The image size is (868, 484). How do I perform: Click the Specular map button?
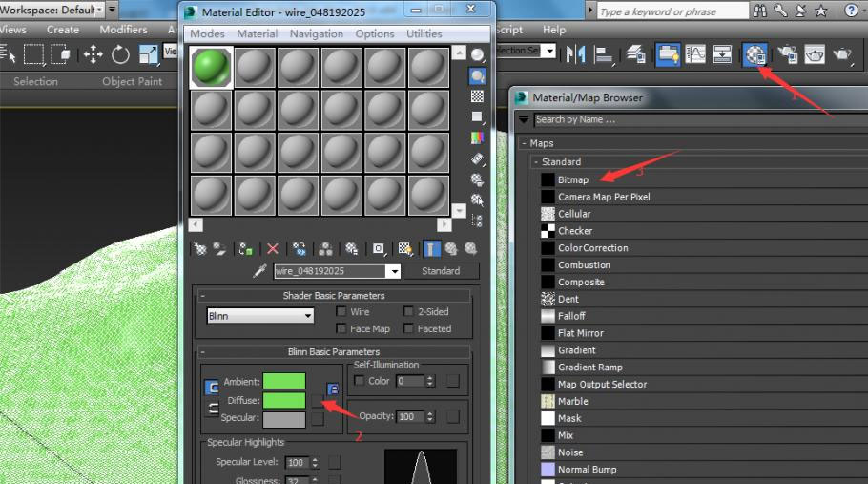[318, 419]
